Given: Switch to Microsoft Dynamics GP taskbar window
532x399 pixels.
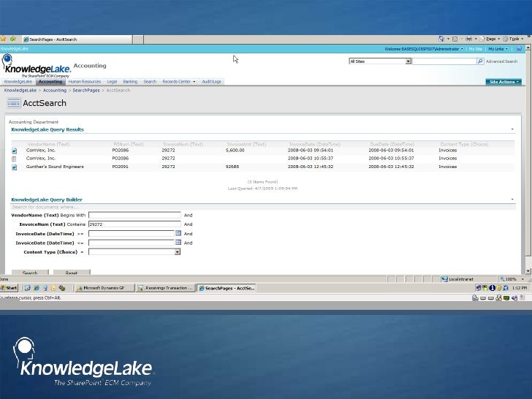Looking at the screenshot, I should 104,288.
